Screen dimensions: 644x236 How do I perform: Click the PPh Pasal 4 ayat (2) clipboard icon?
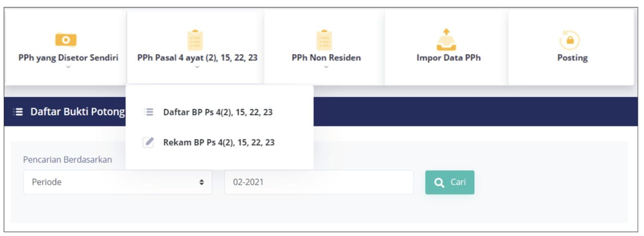pos(195,40)
